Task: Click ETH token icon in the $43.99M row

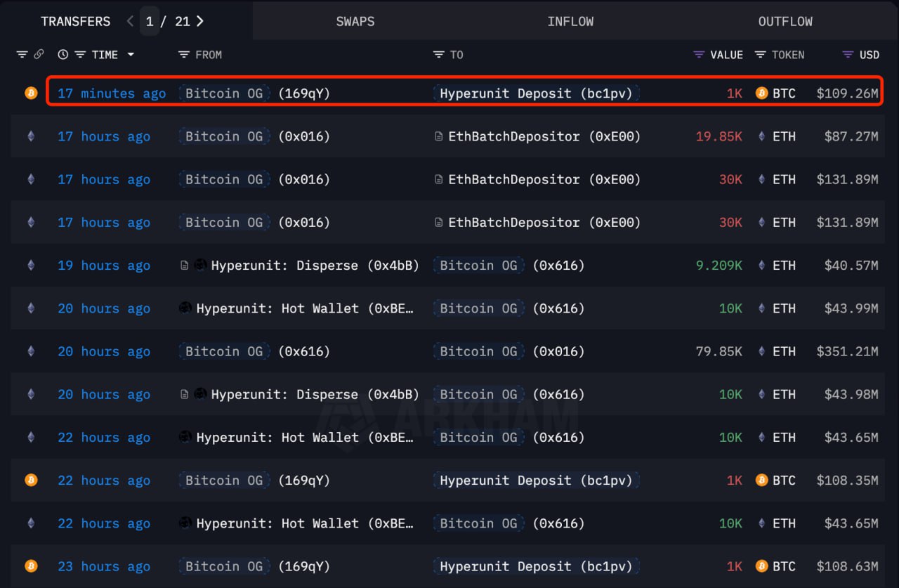Action: point(762,308)
